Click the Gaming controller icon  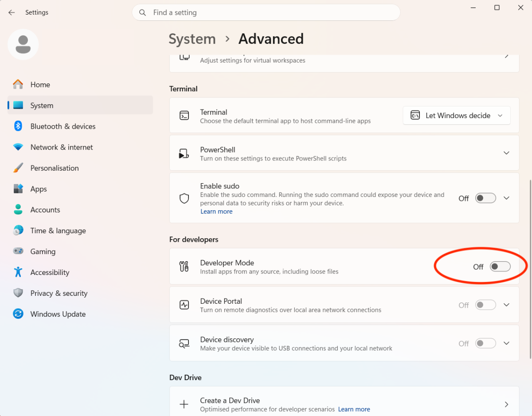click(18, 251)
